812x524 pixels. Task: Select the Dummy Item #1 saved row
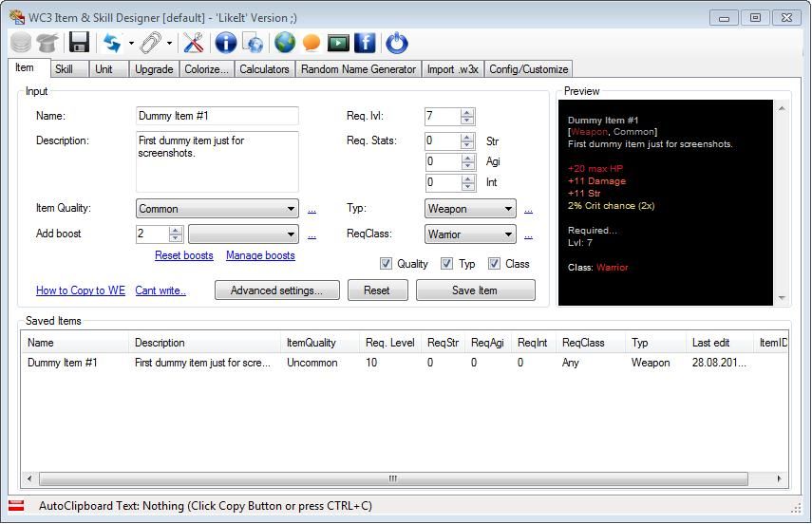click(x=405, y=363)
